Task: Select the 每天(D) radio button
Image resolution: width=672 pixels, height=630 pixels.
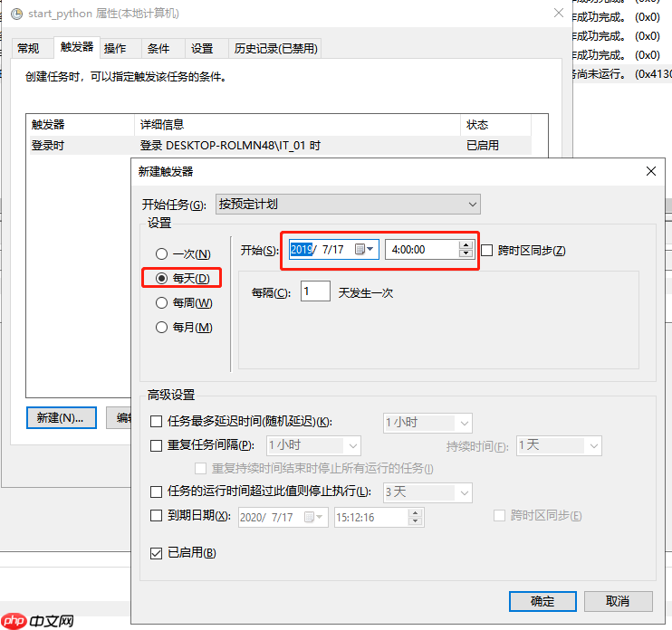Action: (x=161, y=279)
